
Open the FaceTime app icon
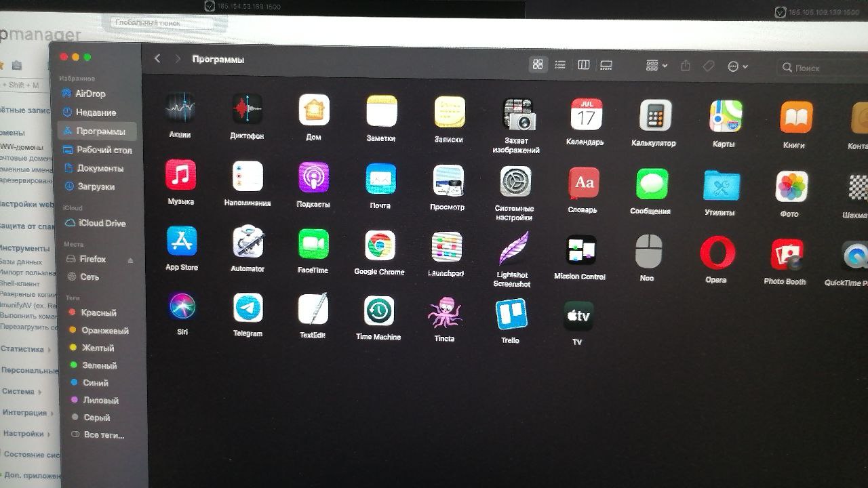pyautogui.click(x=313, y=244)
